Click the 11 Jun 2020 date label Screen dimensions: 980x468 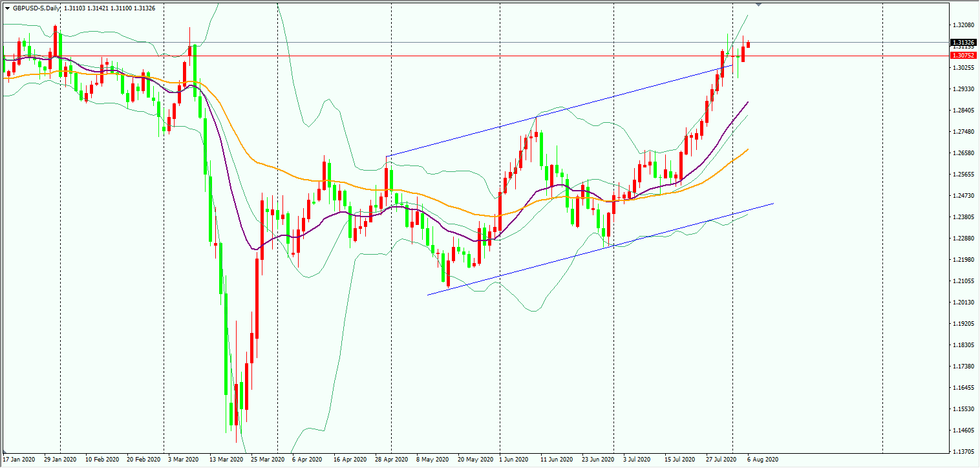557,460
